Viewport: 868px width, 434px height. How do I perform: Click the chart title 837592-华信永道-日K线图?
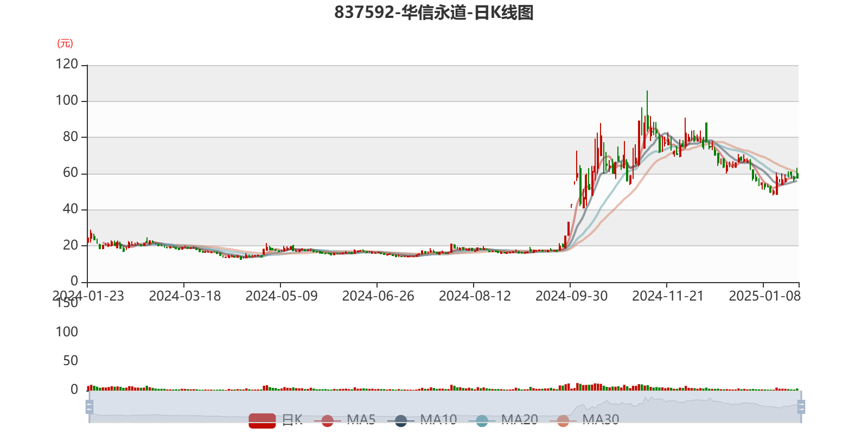click(x=434, y=12)
